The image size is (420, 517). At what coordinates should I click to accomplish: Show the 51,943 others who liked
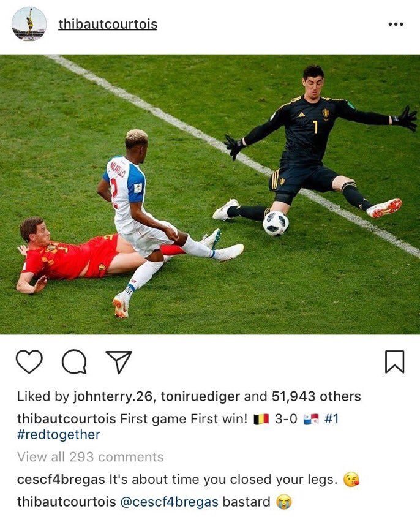(x=316, y=396)
